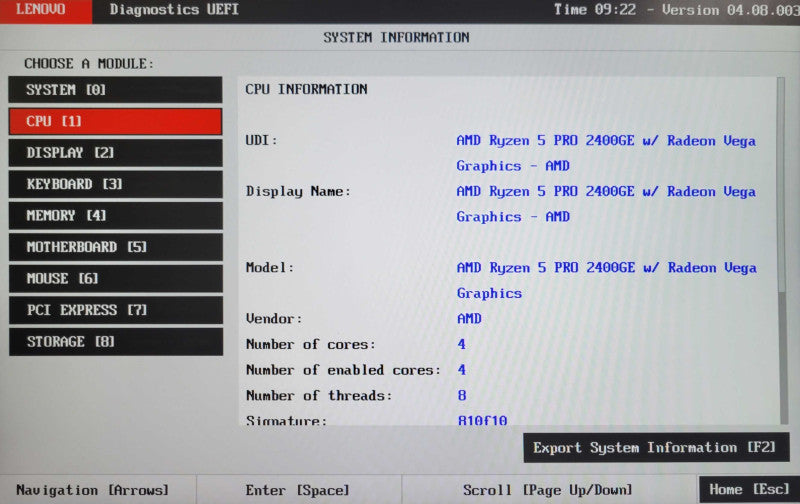Screen dimensions: 800x504
Task: Select the CPU [1] module
Action: click(115, 121)
